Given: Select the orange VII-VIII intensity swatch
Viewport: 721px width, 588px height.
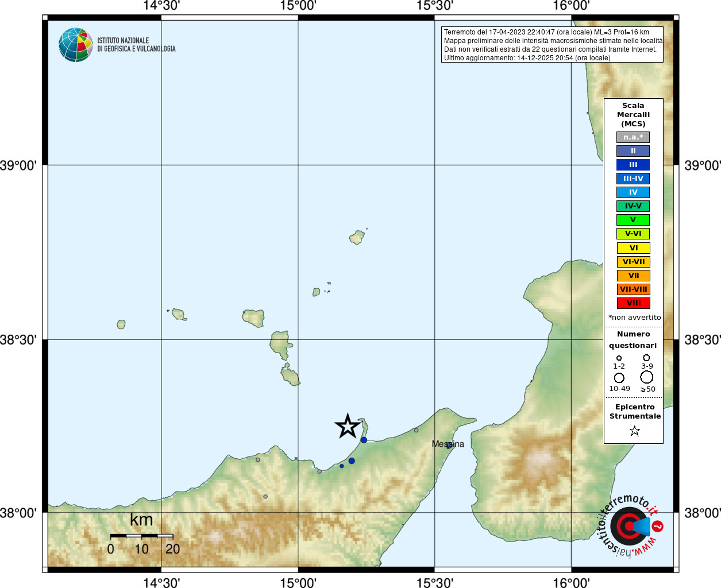Looking at the screenshot, I should click(x=633, y=289).
